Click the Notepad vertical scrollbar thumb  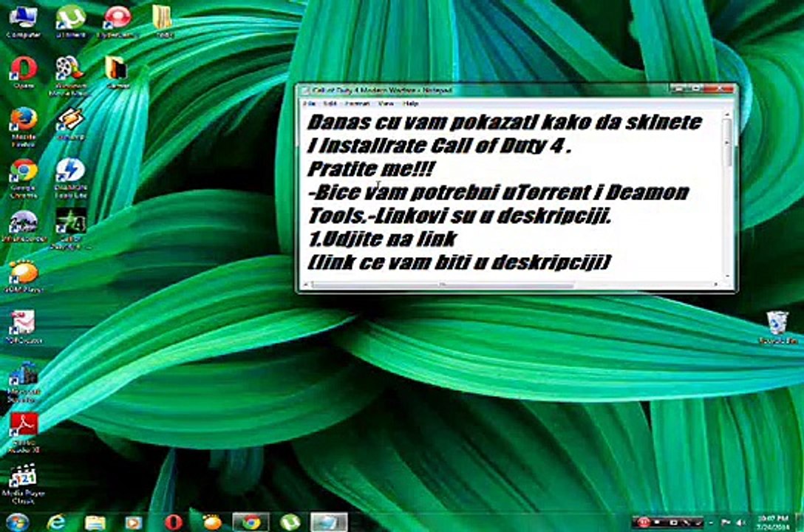[728, 143]
